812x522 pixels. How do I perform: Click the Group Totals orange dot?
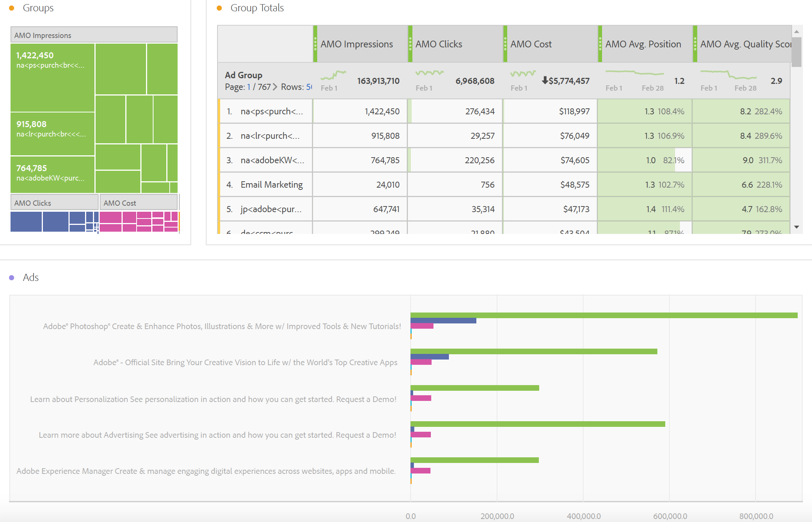[219, 8]
